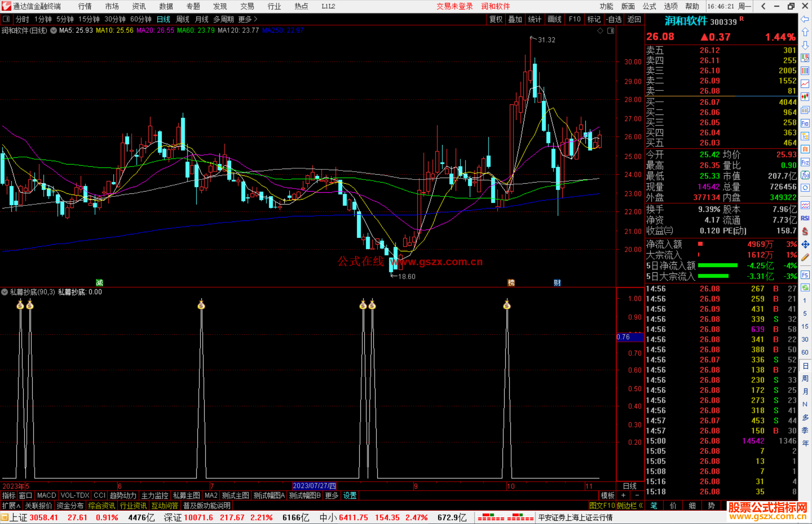Screen dimensions: 812x524
Task: Click the RSI indicator sidebar icon
Action: click(x=805, y=218)
